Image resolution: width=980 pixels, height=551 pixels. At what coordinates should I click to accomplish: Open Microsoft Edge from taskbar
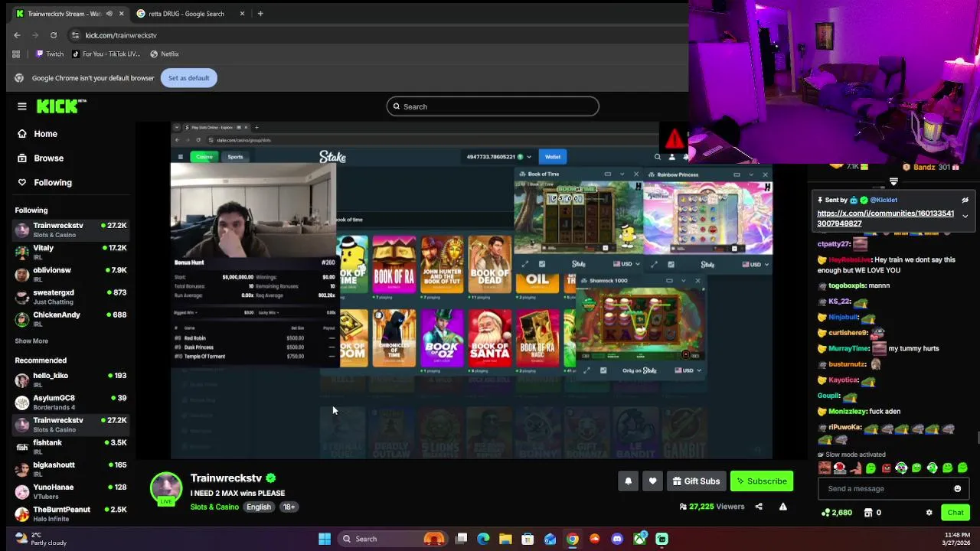click(483, 539)
